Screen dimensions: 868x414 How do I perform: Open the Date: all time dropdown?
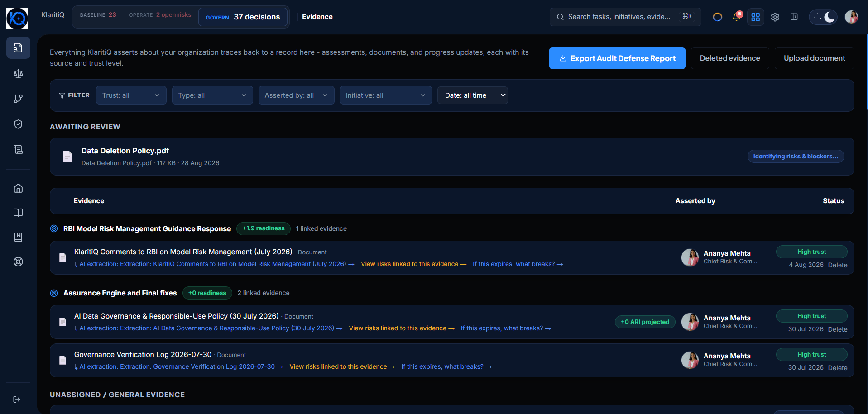[x=473, y=95]
